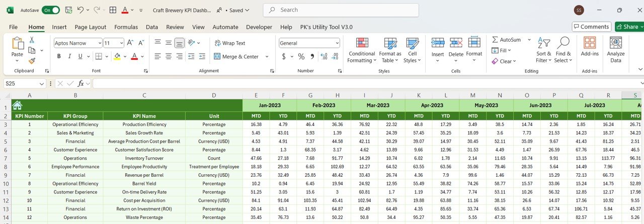Image resolution: width=644 pixels, height=224 pixels.
Task: Click Increase Font Size icon
Action: pos(130,43)
